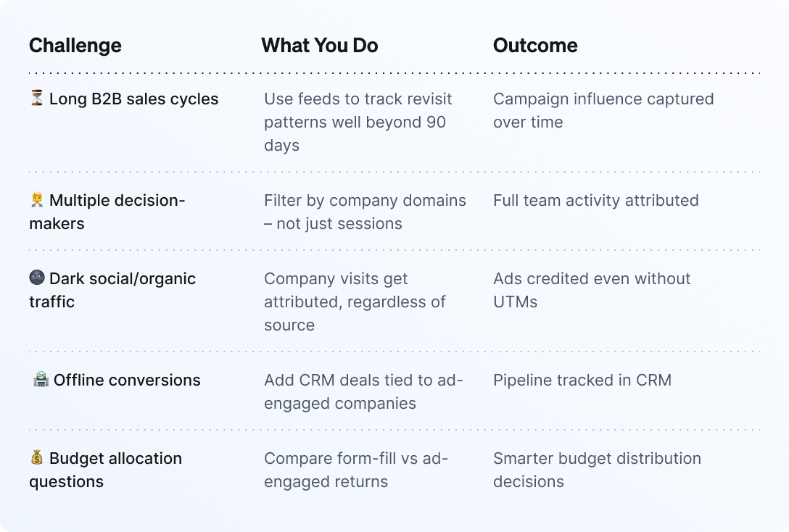The height and width of the screenshot is (532, 789).
Task: Click the hourglass emoji icon
Action: [37, 98]
